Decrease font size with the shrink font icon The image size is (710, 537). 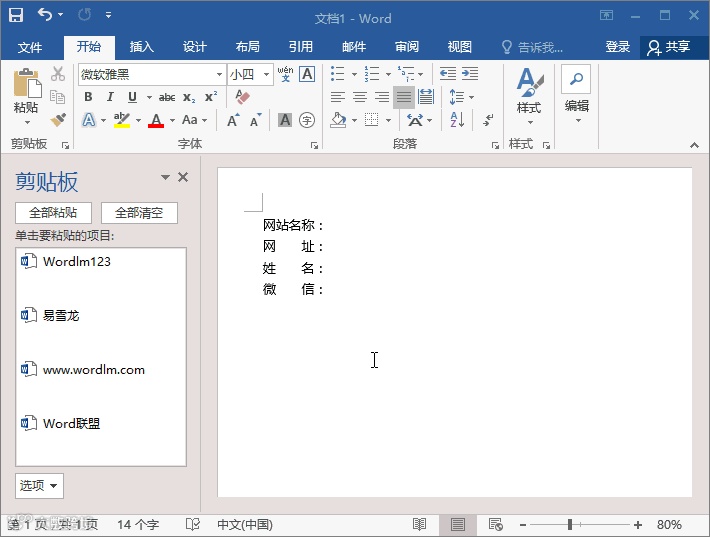click(256, 120)
